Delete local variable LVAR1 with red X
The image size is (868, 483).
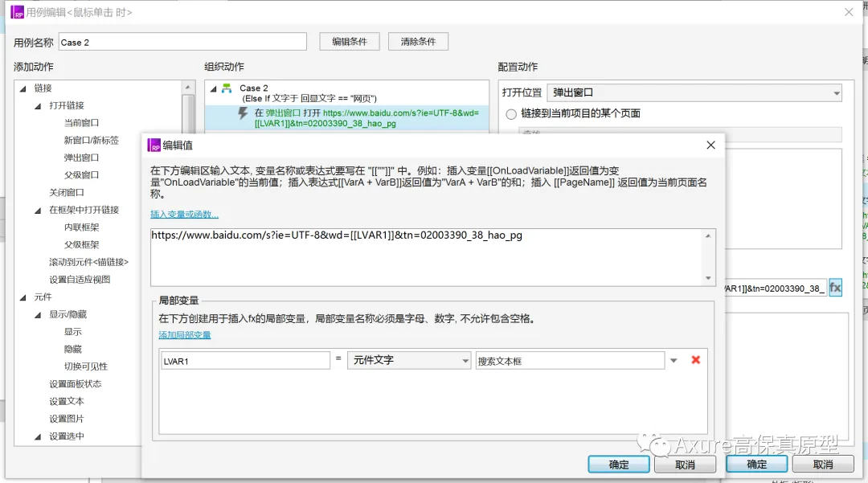click(x=696, y=360)
